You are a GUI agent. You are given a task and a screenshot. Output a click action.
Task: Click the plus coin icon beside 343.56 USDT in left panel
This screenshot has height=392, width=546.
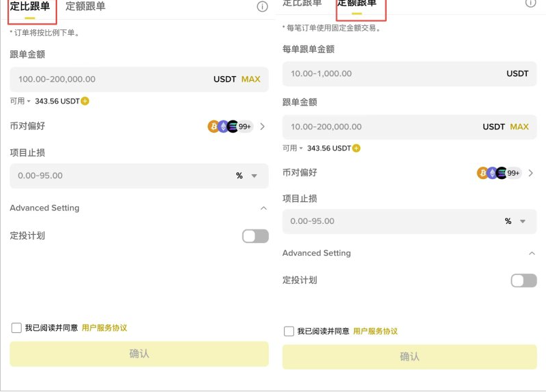(85, 101)
